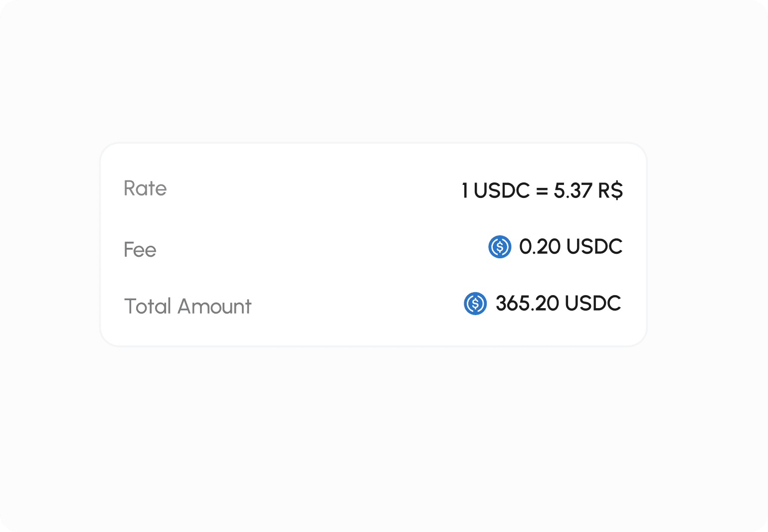768x532 pixels.
Task: Click the 0.20 number
Action: click(540, 246)
